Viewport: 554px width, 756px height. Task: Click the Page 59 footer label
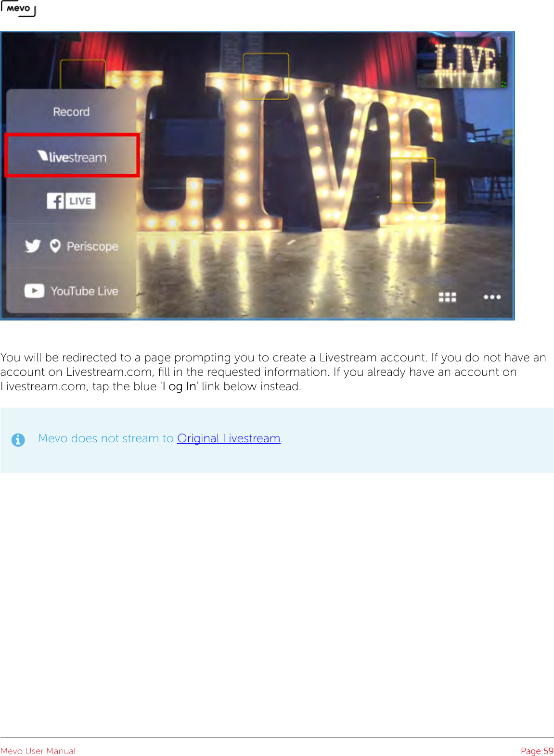537,751
